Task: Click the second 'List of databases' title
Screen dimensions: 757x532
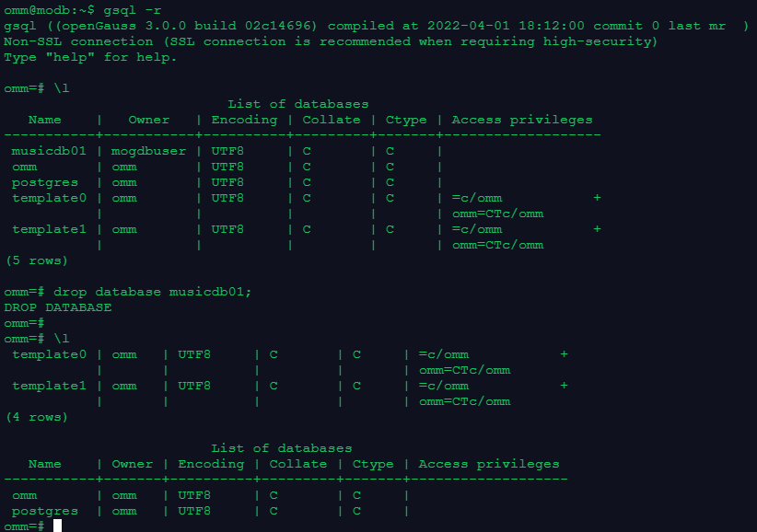Action: 282,448
